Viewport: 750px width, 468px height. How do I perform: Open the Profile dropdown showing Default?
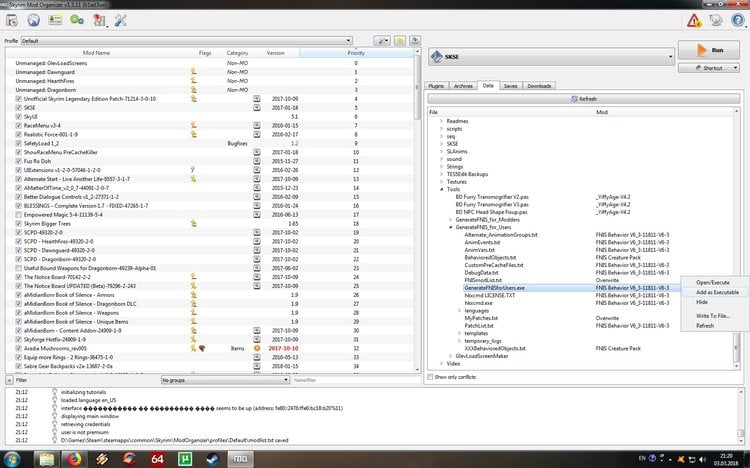click(187, 41)
